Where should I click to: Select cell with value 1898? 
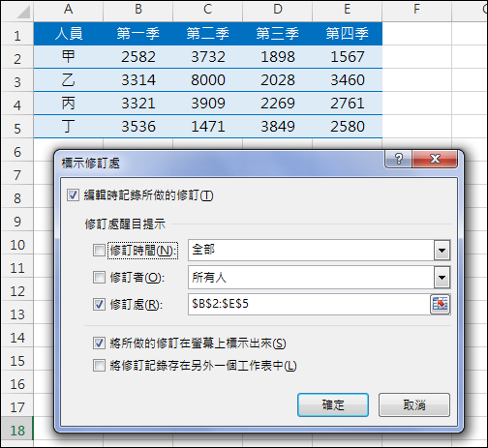(x=278, y=57)
